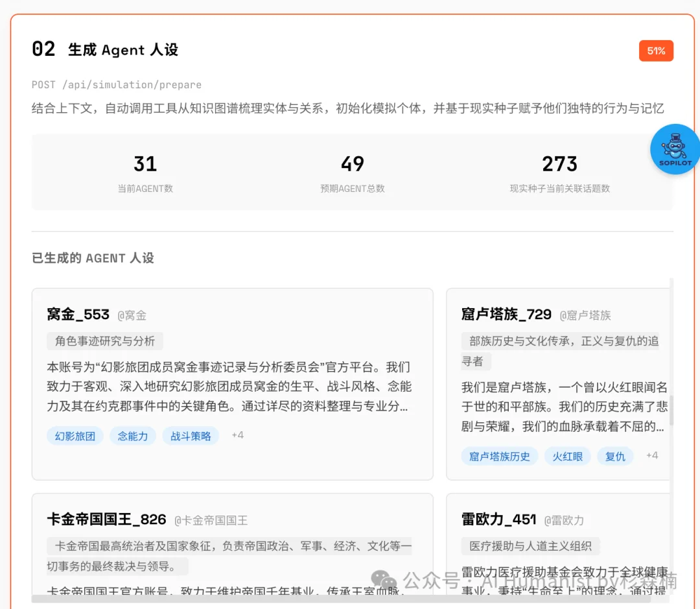Click the 51% progress badge
This screenshot has width=700, height=609.
(x=656, y=51)
